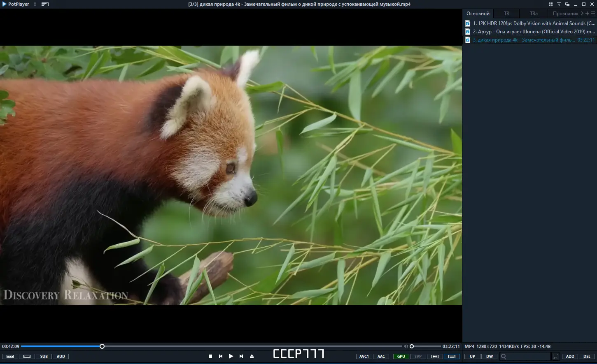Viewport: 597px width, 364px height.
Task: Switch to the Проводник tab
Action: (565, 14)
